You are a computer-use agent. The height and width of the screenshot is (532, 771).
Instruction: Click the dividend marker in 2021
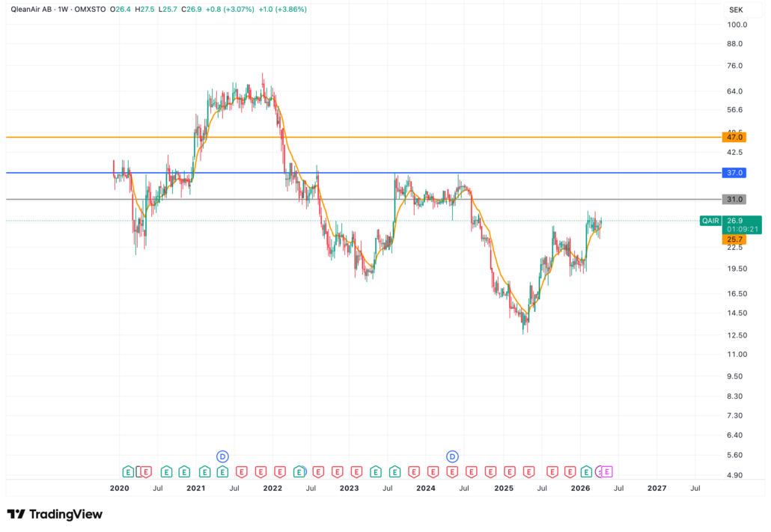(222, 456)
